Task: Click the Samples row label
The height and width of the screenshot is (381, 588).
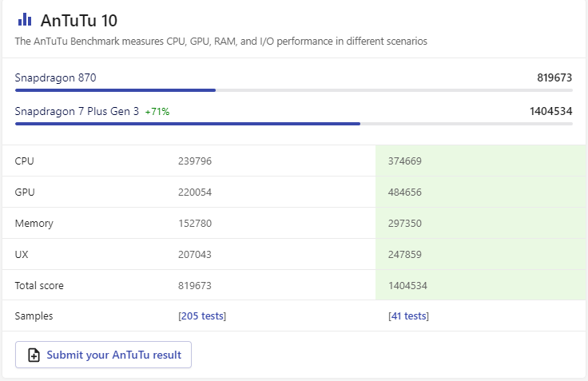Action: pyautogui.click(x=34, y=316)
